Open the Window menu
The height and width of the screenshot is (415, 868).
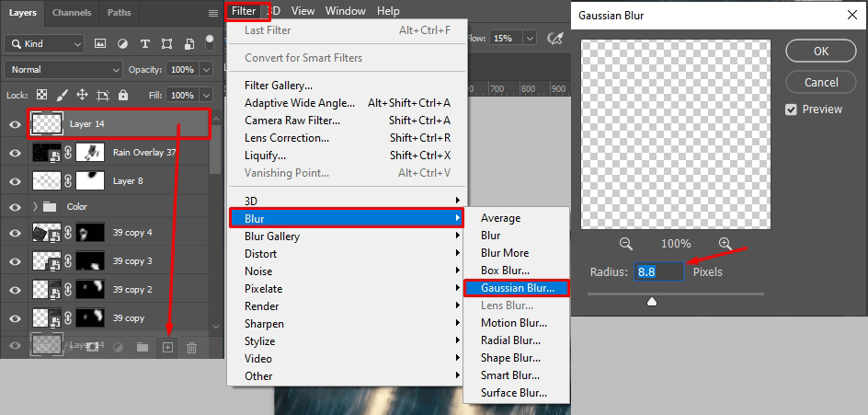point(346,11)
